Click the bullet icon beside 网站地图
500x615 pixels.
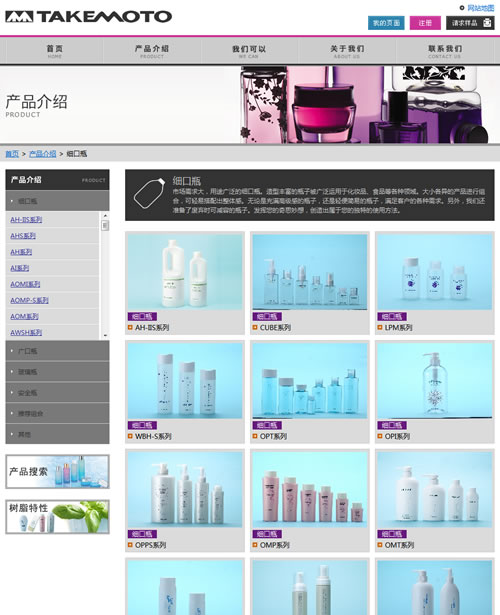[x=462, y=8]
